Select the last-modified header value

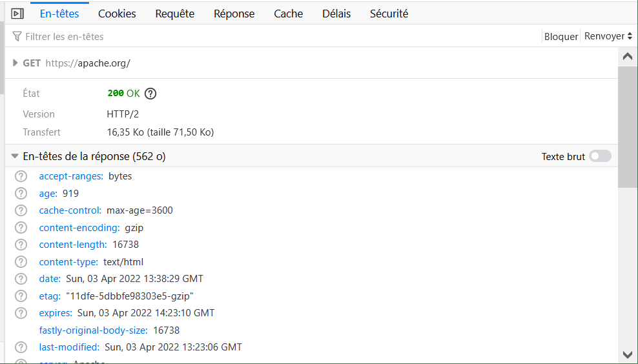173,347
